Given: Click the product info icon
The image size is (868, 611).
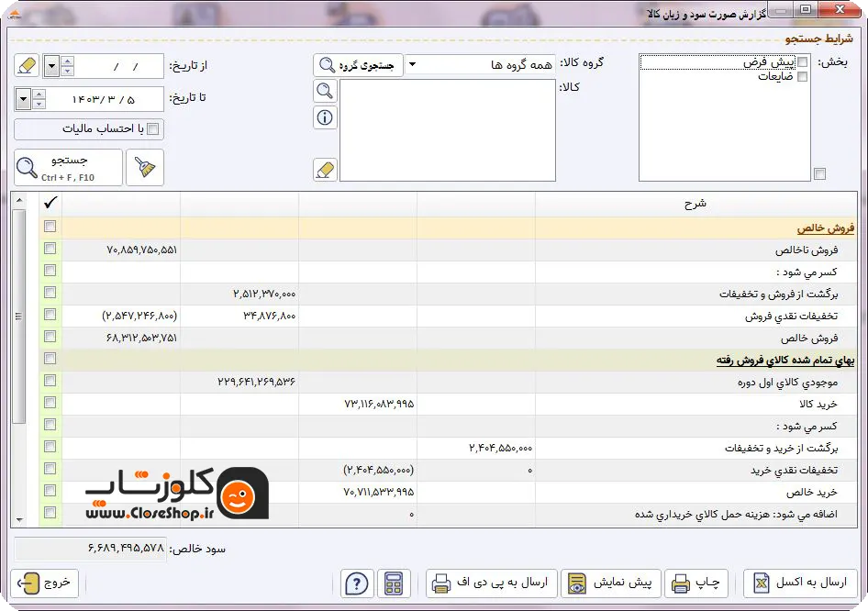Looking at the screenshot, I should point(325,117).
